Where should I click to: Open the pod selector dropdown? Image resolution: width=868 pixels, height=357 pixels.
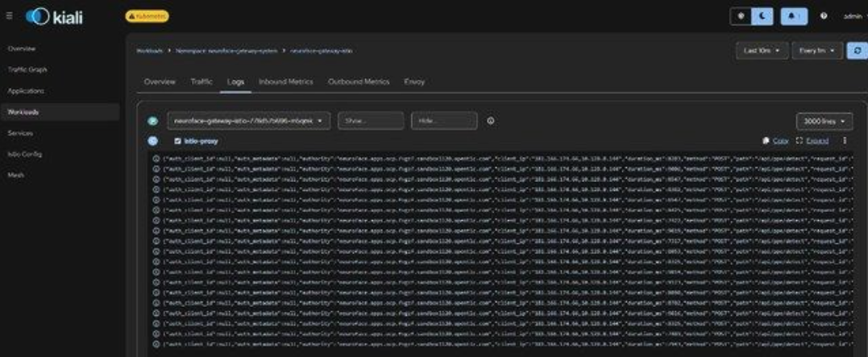pos(248,121)
